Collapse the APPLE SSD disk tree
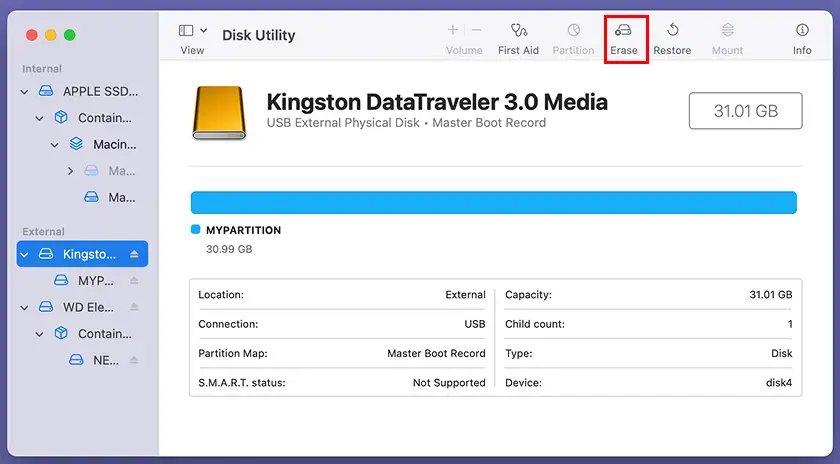840x464 pixels. point(24,91)
